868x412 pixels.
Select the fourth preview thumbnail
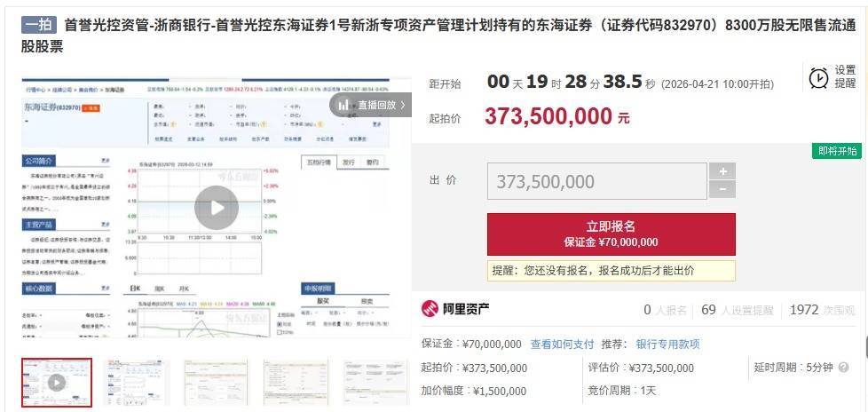[x=295, y=382]
